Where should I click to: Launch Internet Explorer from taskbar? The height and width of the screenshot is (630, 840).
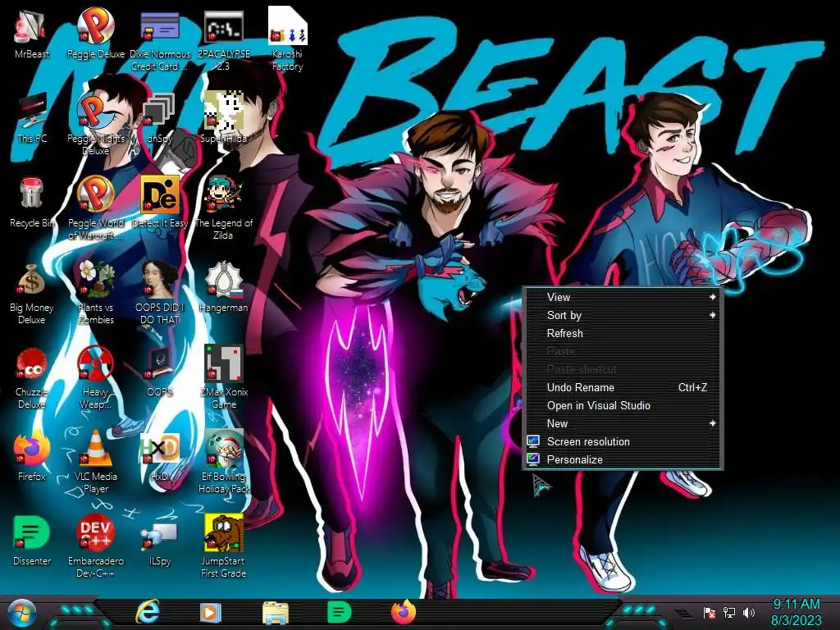(148, 612)
